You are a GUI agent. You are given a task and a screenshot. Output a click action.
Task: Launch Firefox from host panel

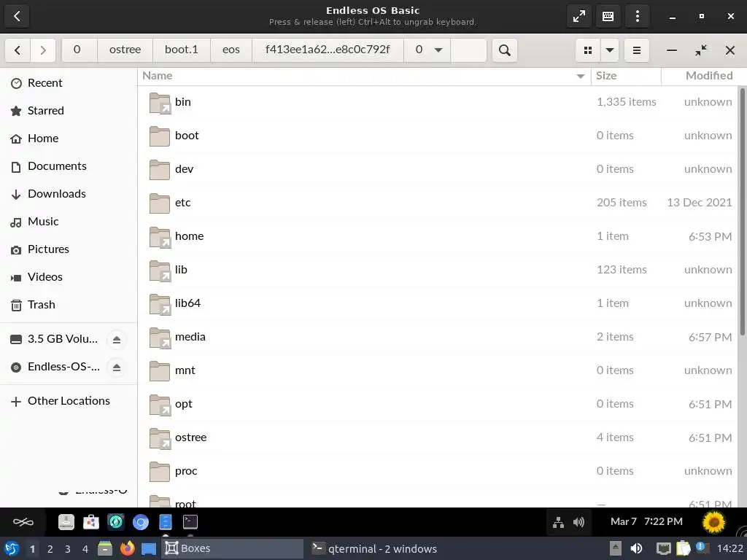127,548
